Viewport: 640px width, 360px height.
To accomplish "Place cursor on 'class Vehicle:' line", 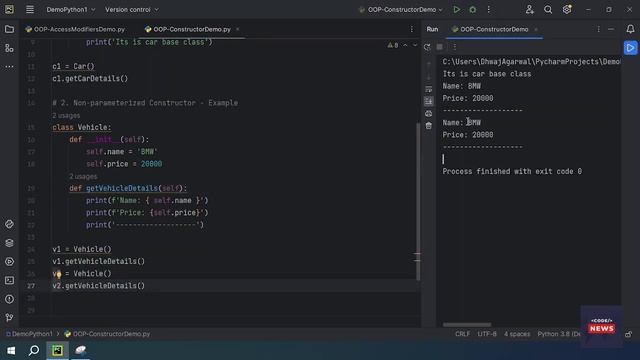I will pyautogui.click(x=82, y=127).
